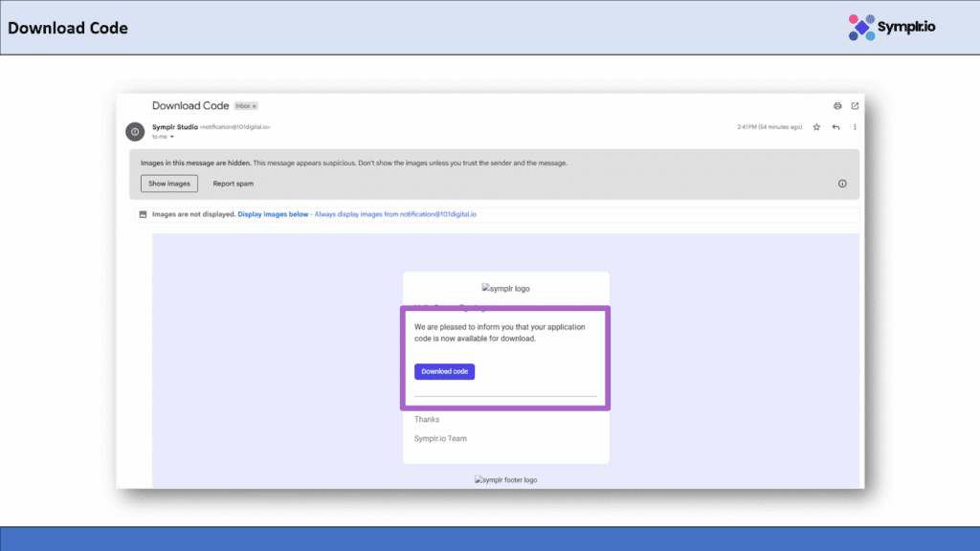Image resolution: width=980 pixels, height=551 pixels.
Task: Click the Symplr.io logo in the slide header
Action: pyautogui.click(x=892, y=28)
